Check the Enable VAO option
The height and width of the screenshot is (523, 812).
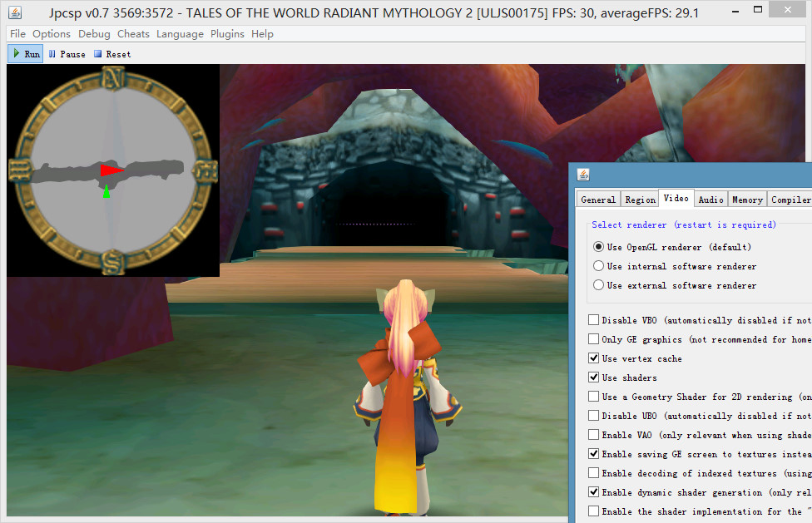594,435
